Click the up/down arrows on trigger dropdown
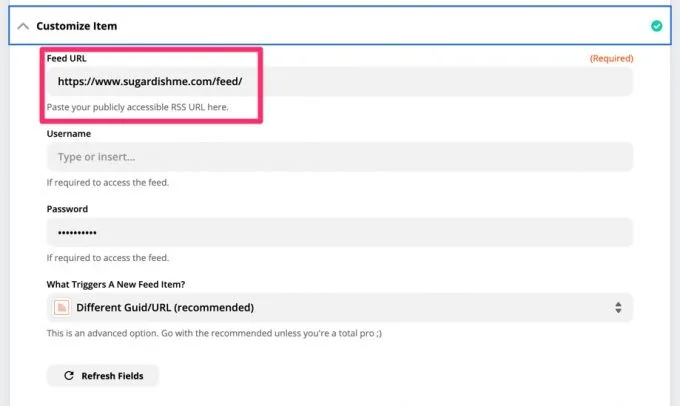This screenshot has height=406, width=680. click(x=618, y=307)
